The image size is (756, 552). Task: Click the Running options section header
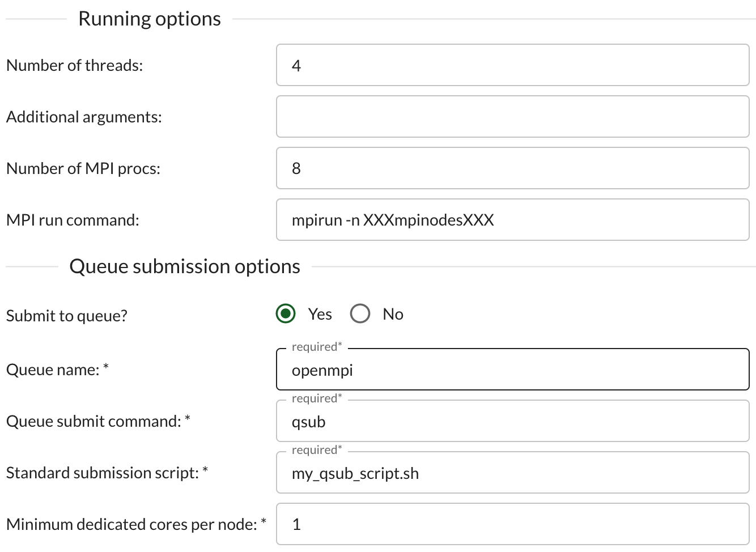[150, 18]
